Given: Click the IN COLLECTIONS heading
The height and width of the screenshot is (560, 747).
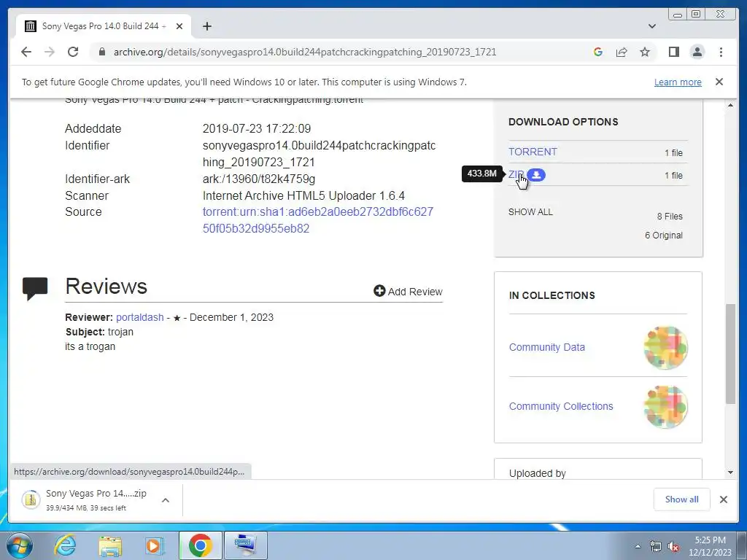Looking at the screenshot, I should pyautogui.click(x=551, y=295).
